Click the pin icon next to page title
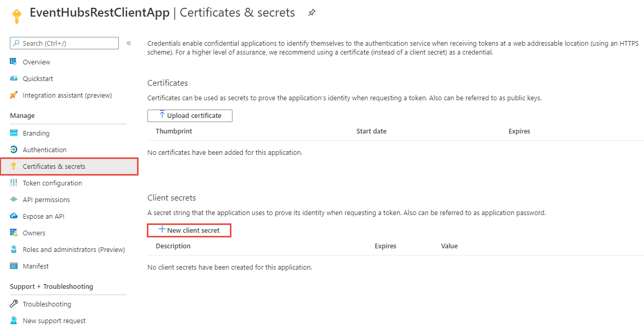Image resolution: width=644 pixels, height=333 pixels. pos(311,13)
